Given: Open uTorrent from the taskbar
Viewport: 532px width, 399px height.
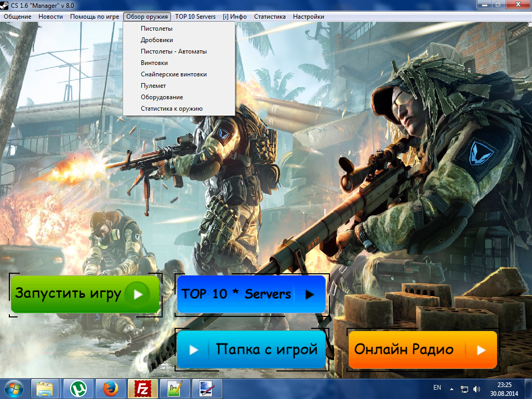Looking at the screenshot, I should click(x=78, y=389).
